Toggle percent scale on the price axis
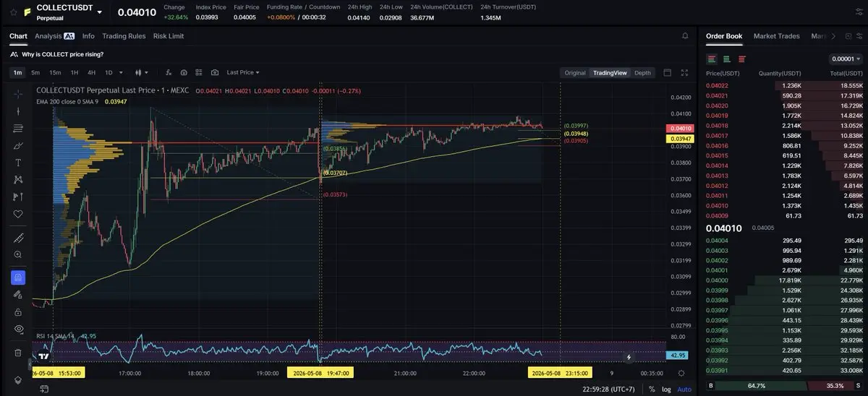Viewport: 868px width, 396px height. pos(652,389)
